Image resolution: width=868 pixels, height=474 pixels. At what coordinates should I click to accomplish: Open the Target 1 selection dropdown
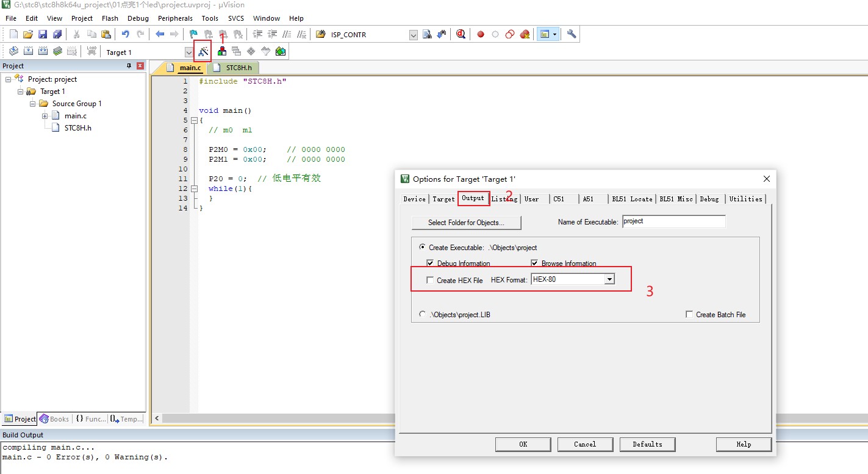(189, 52)
